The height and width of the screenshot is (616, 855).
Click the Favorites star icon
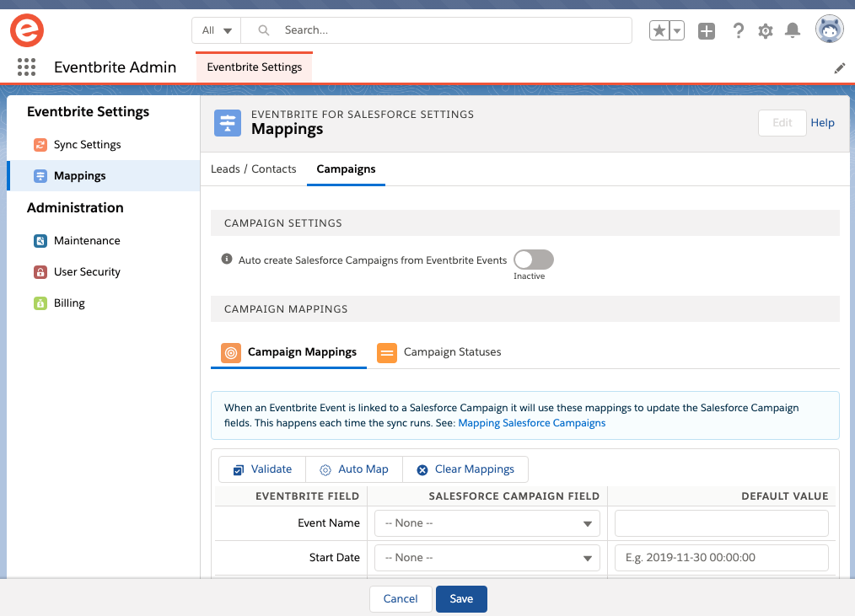[659, 30]
